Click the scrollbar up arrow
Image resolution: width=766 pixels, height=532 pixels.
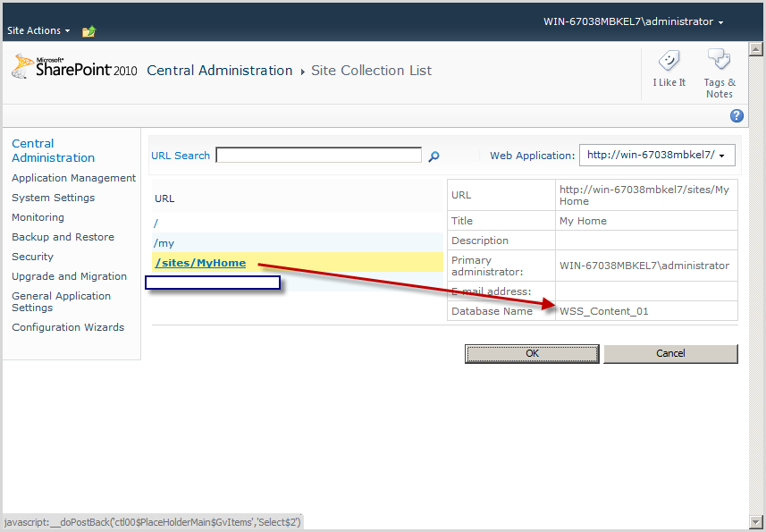pyautogui.click(x=756, y=49)
